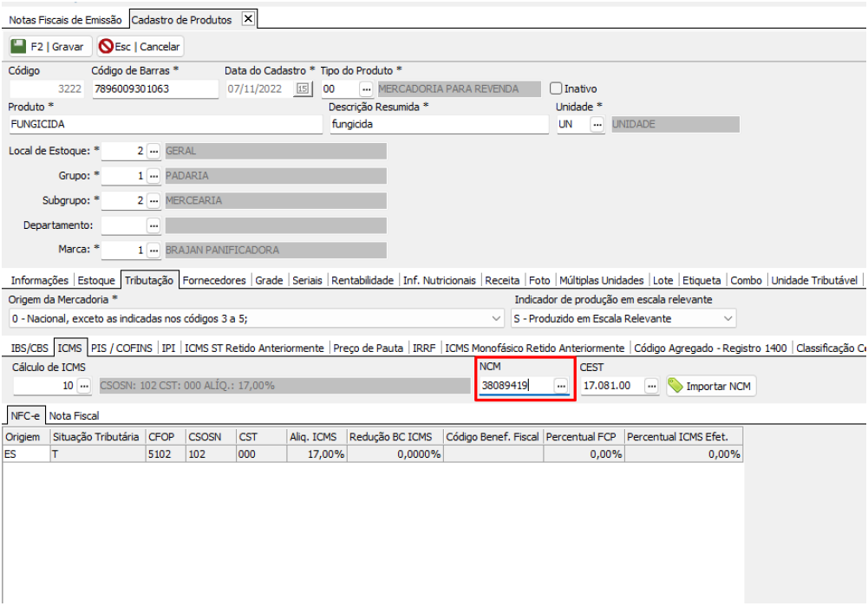Go to Notas Fiscais de Emissão tab
This screenshot has width=868, height=606.
coord(66,20)
